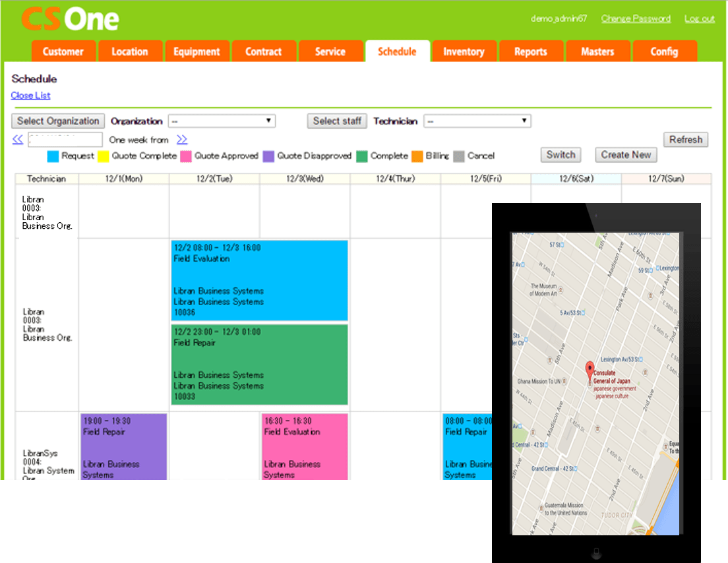Open the blue 08:00 Friday Field Repair event
The width and height of the screenshot is (728, 563).
[468, 446]
